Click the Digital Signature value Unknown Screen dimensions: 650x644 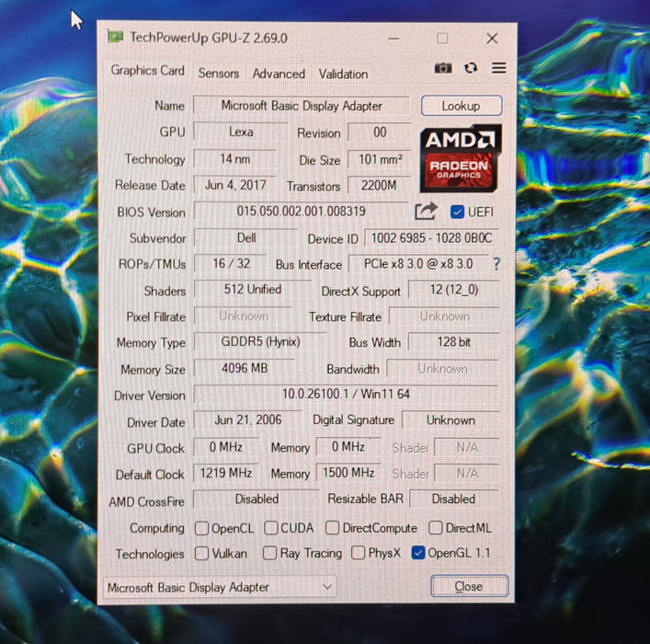click(x=450, y=420)
